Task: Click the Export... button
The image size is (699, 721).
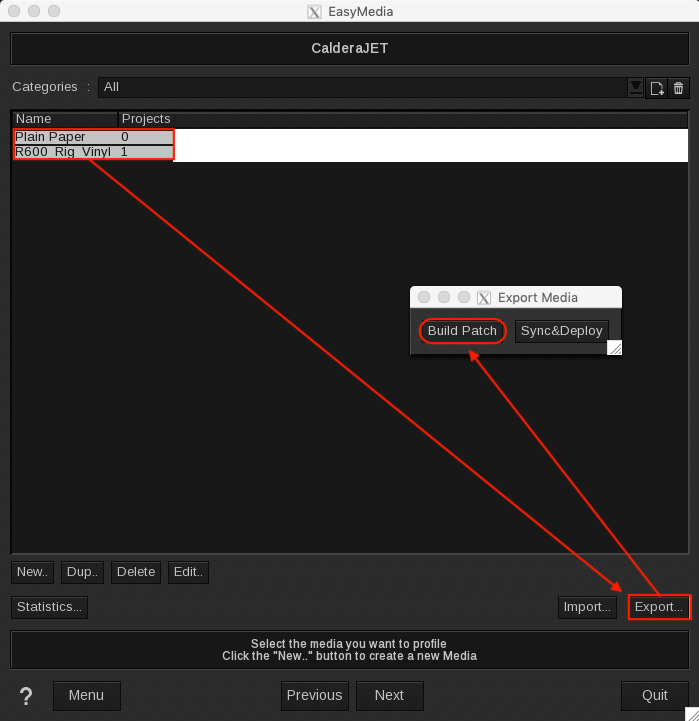Action: (659, 607)
